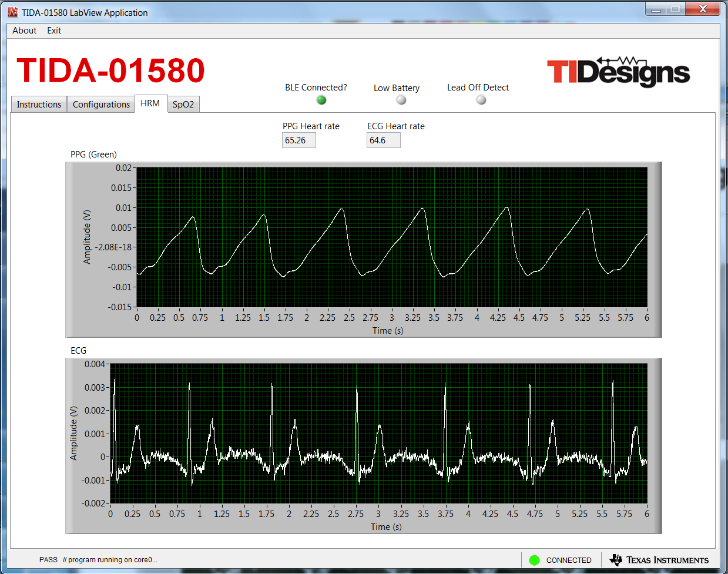Click inside the ECG waveform graph

(378, 433)
